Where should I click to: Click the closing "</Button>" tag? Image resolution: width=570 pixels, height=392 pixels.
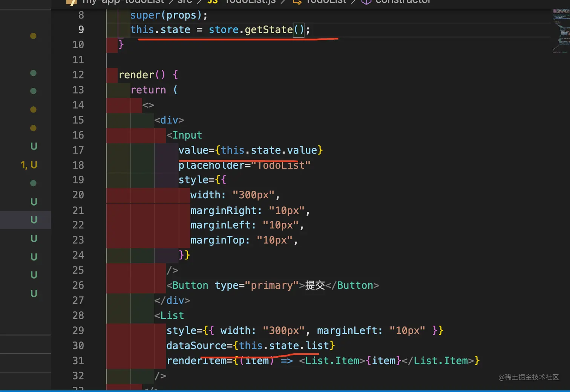coord(352,285)
